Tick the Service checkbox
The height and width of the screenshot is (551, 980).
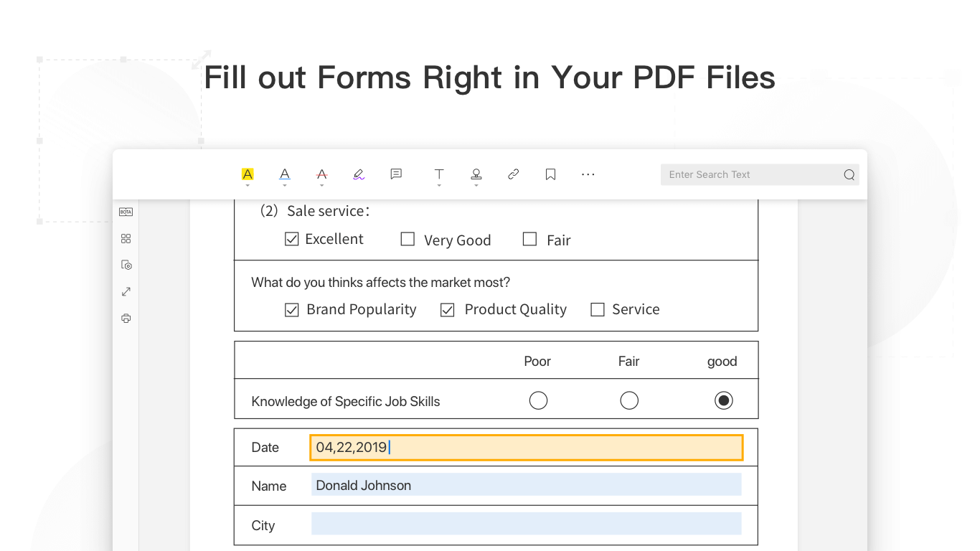click(x=598, y=310)
